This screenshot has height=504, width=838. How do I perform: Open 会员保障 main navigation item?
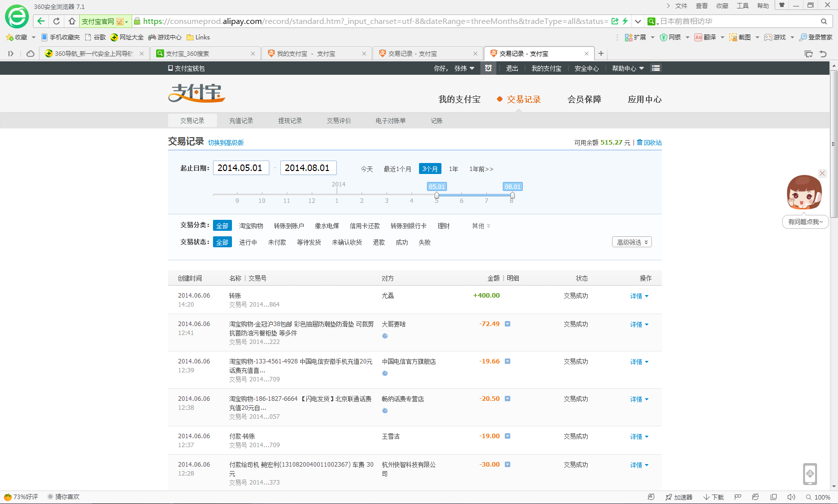pos(584,99)
